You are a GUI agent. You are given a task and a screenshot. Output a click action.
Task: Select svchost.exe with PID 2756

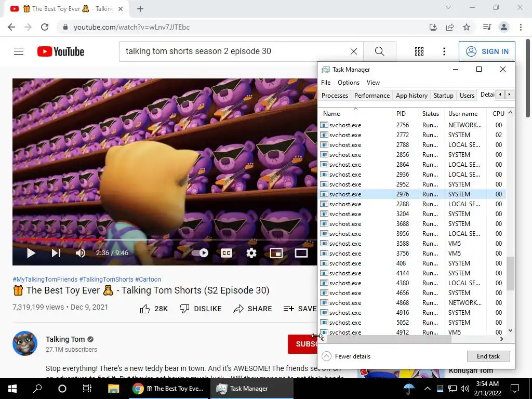412,125
